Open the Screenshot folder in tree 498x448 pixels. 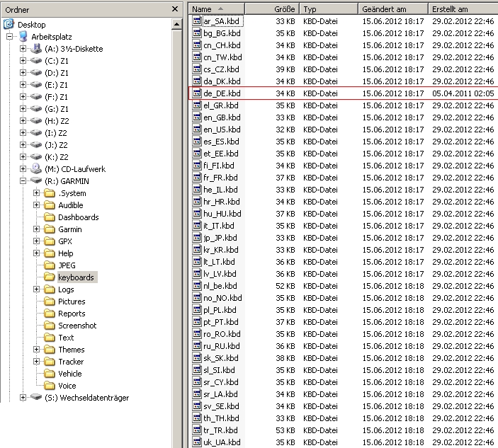pos(78,326)
